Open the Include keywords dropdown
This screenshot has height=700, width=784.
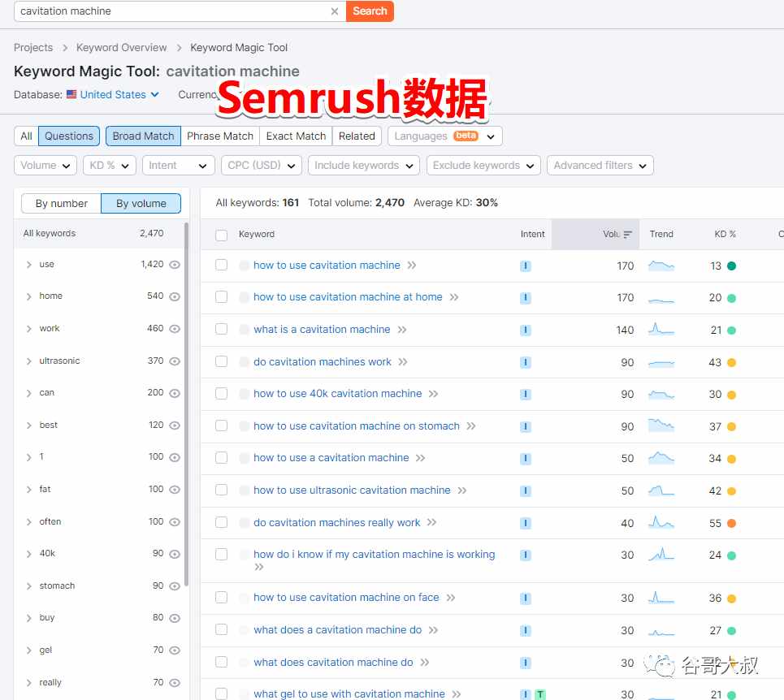click(x=364, y=166)
